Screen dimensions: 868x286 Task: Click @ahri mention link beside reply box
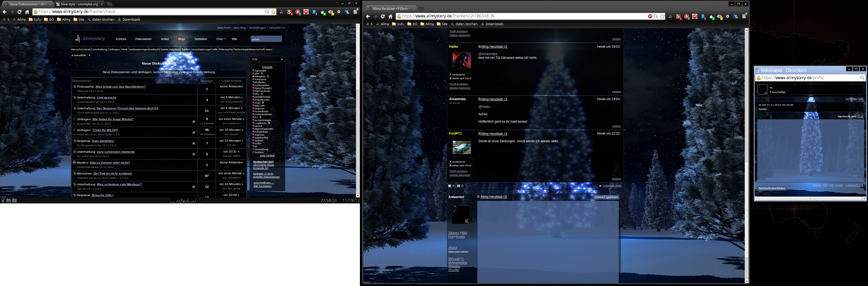click(453, 248)
